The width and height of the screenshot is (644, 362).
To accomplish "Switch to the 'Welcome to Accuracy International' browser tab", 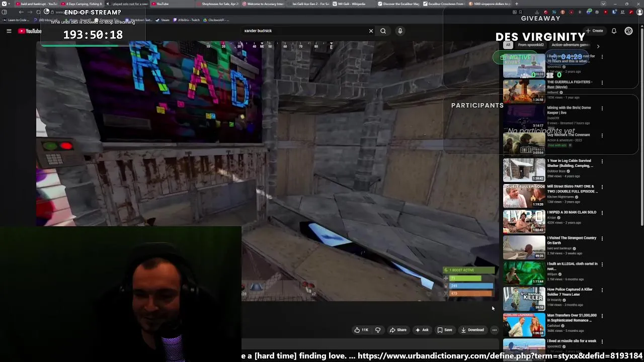I will [x=262, y=4].
